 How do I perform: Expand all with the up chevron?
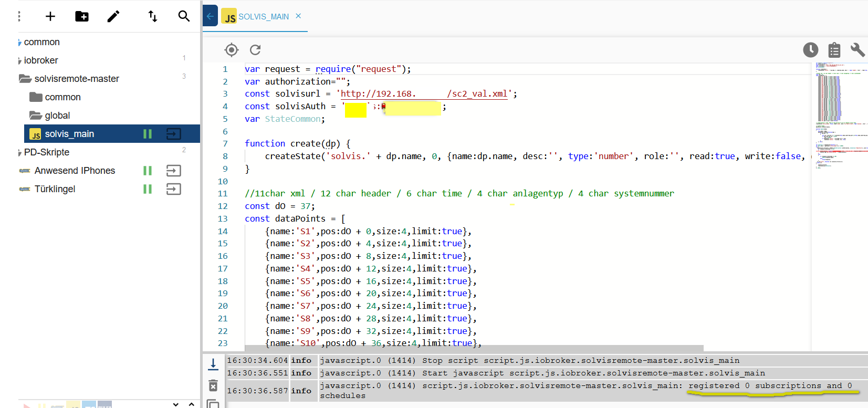pyautogui.click(x=192, y=404)
